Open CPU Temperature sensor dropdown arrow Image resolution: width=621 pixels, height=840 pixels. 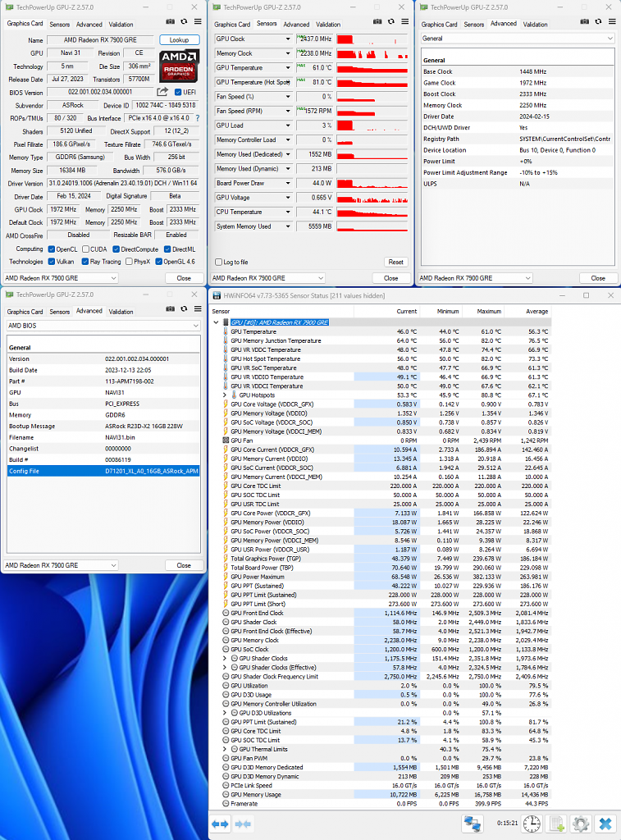pyautogui.click(x=288, y=212)
